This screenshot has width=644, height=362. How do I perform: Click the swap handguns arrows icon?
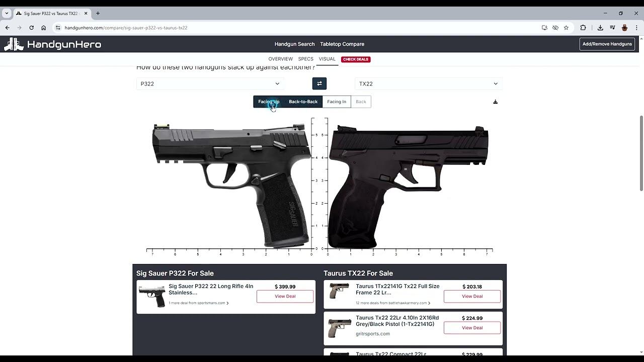coord(319,83)
